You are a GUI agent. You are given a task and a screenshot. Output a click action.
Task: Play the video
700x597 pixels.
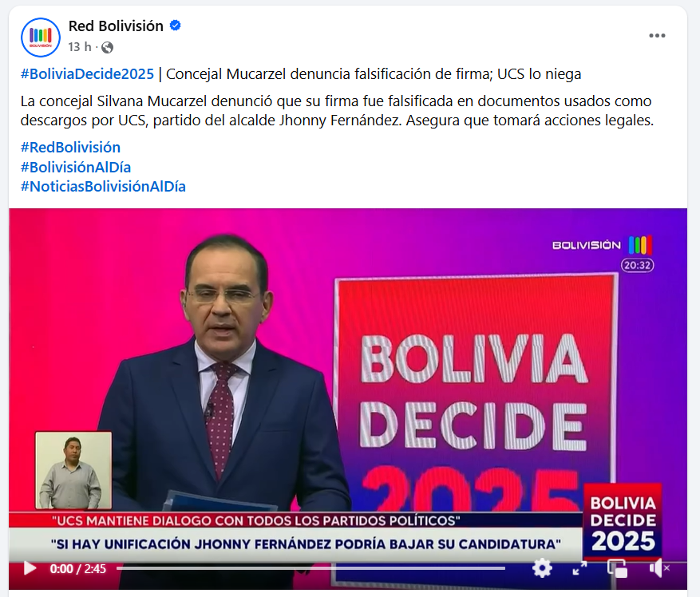[x=30, y=568]
